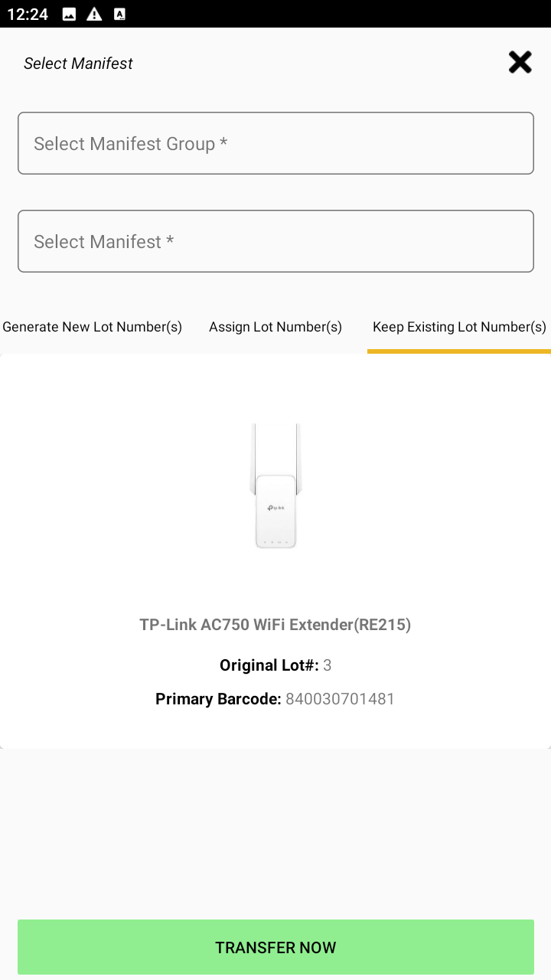The width and height of the screenshot is (551, 980).
Task: Select the Keep Existing Lot Number(s) tab
Action: point(459,327)
